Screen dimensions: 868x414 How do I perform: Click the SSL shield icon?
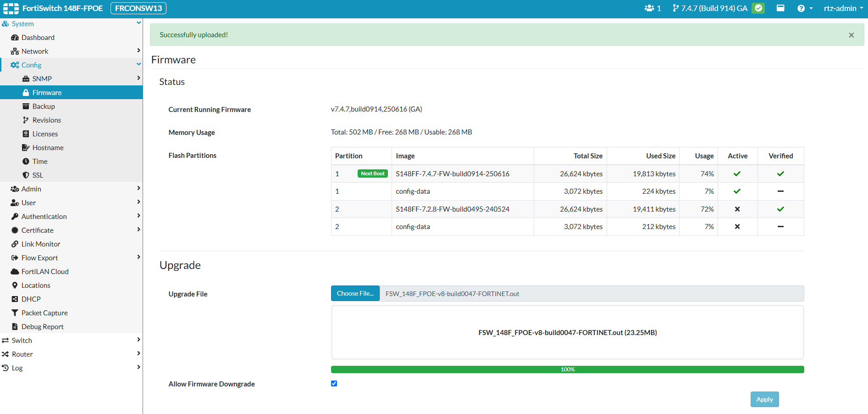point(26,175)
